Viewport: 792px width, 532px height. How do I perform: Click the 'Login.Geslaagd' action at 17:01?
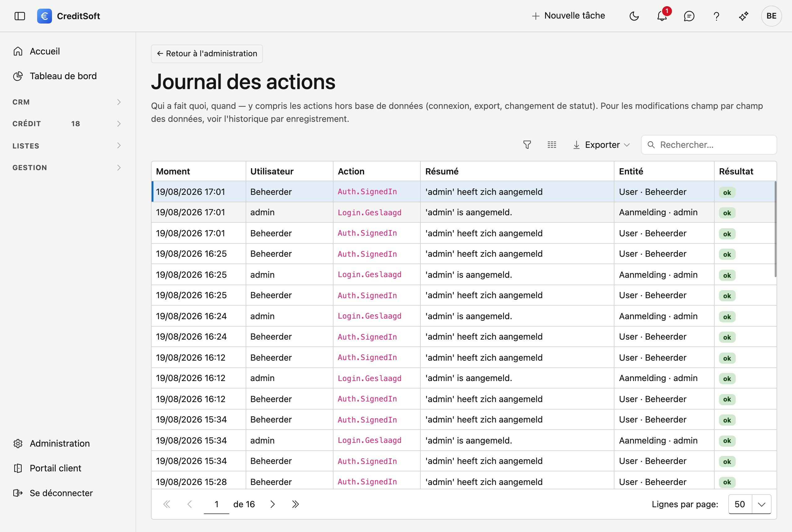[369, 213]
